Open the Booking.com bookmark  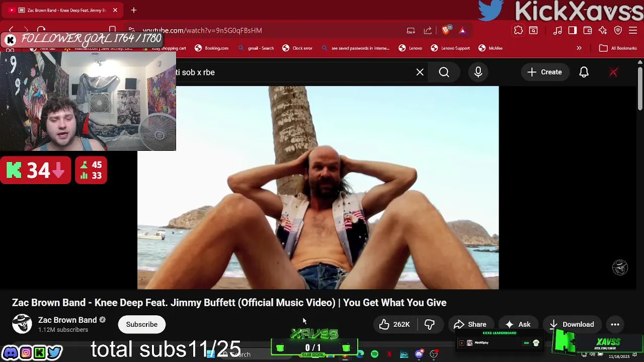tap(212, 48)
